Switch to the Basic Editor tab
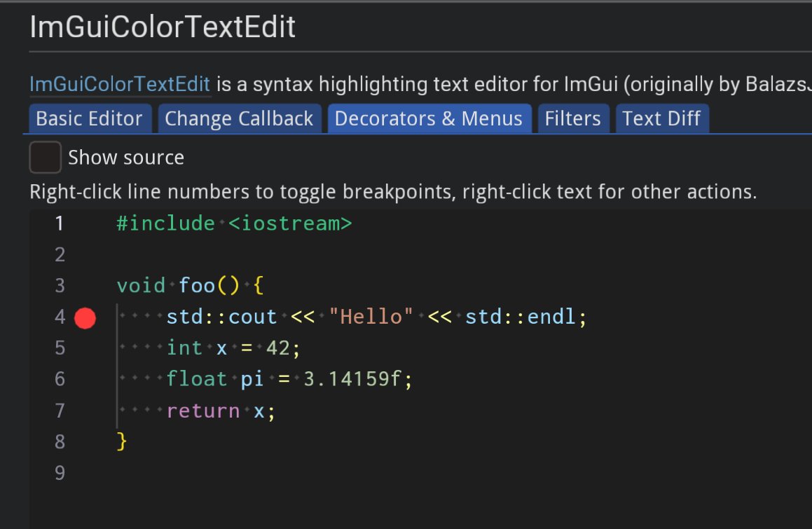 tap(90, 118)
